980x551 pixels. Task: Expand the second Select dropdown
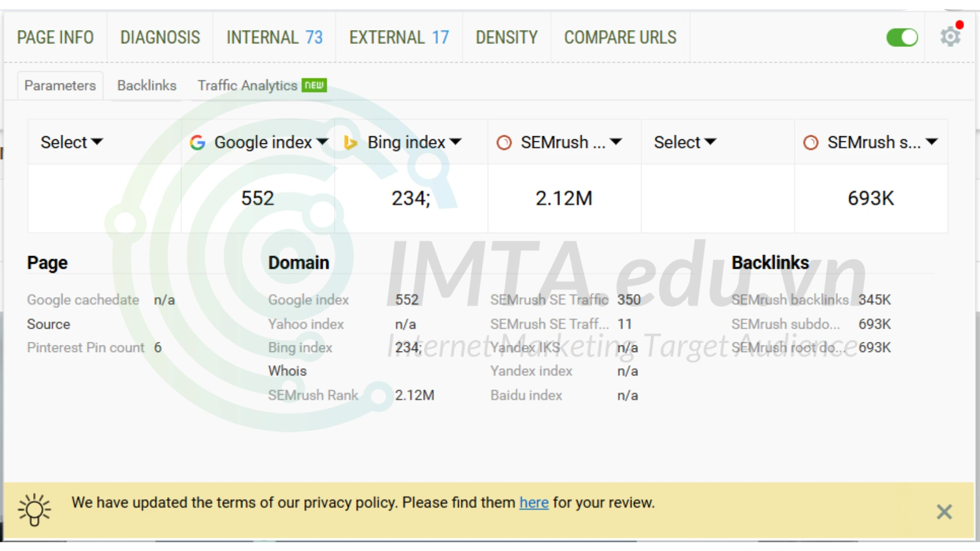pyautogui.click(x=685, y=142)
